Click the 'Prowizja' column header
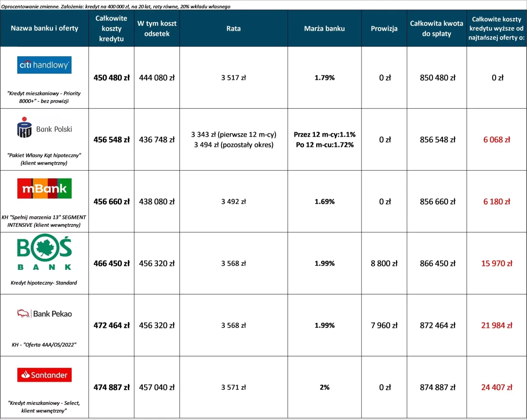The image size is (527, 420). coord(384,28)
